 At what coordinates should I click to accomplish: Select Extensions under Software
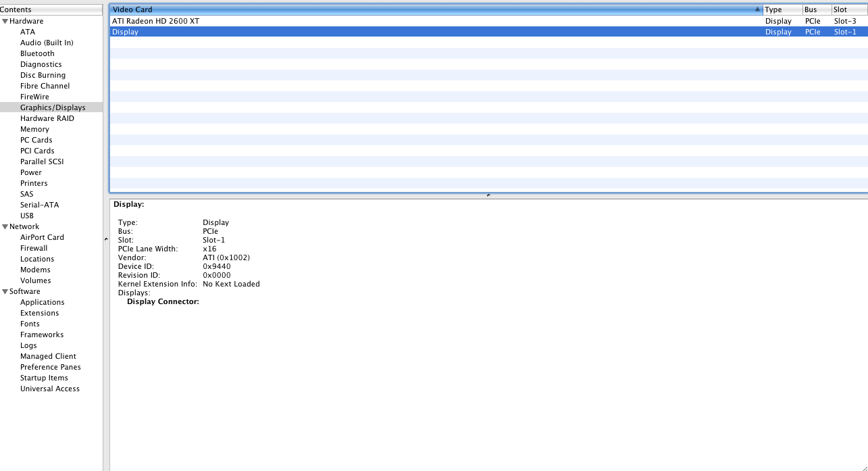39,313
